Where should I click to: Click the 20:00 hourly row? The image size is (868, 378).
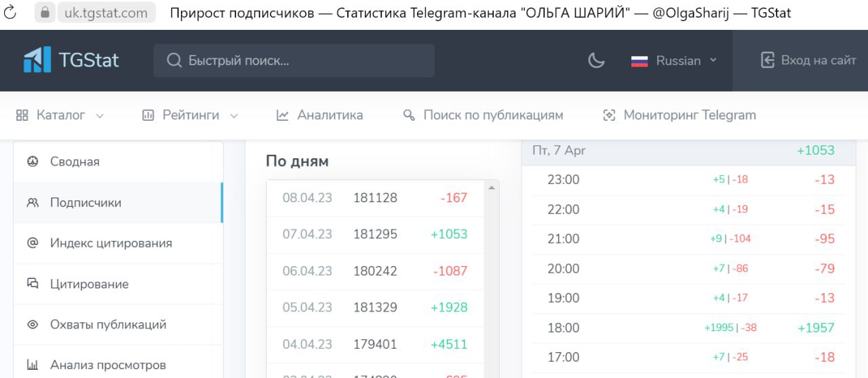[x=688, y=269]
